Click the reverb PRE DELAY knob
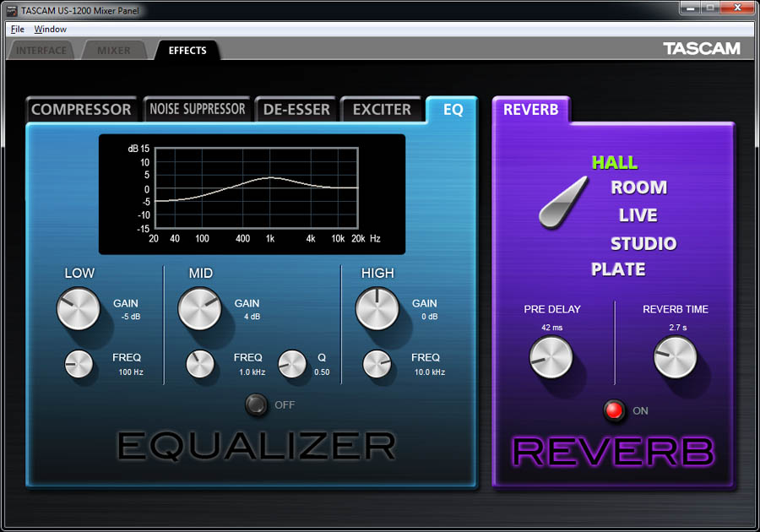Image resolution: width=760 pixels, height=532 pixels. pos(551,356)
